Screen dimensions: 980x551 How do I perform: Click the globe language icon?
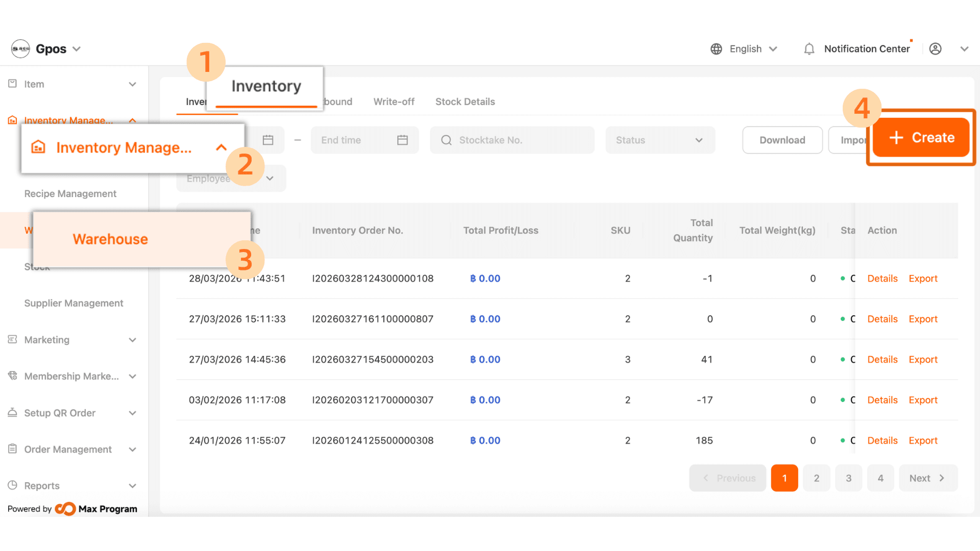pyautogui.click(x=716, y=49)
